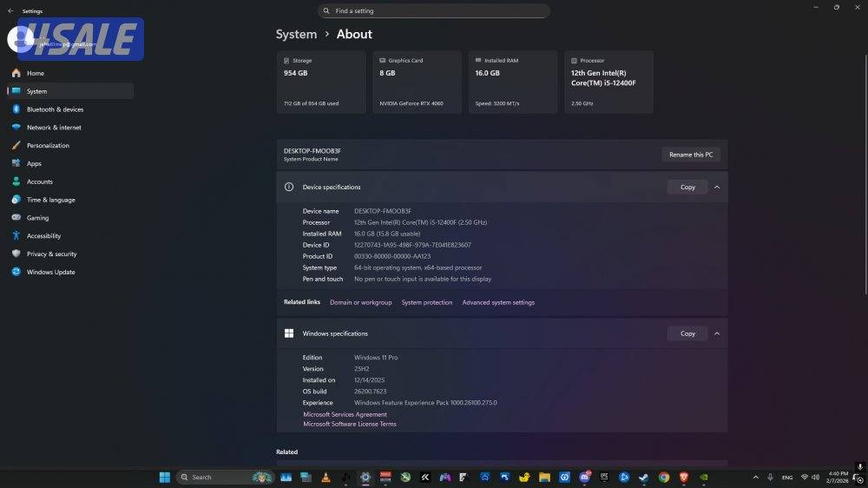Open File Explorer from the taskbar

tap(545, 478)
